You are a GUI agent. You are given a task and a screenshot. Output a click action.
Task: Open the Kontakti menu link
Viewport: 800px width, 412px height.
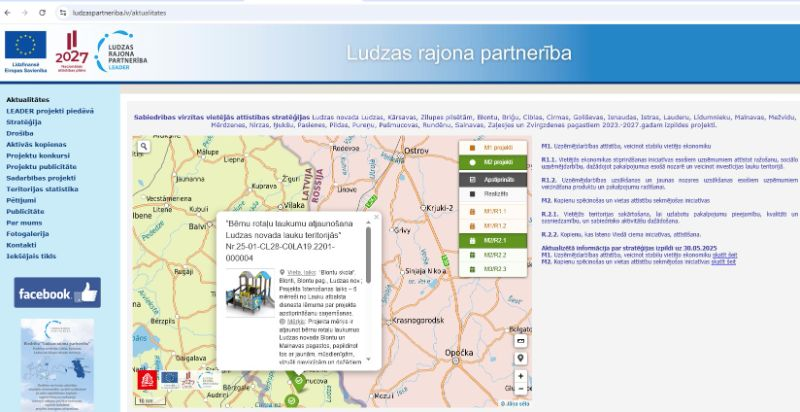click(x=21, y=245)
